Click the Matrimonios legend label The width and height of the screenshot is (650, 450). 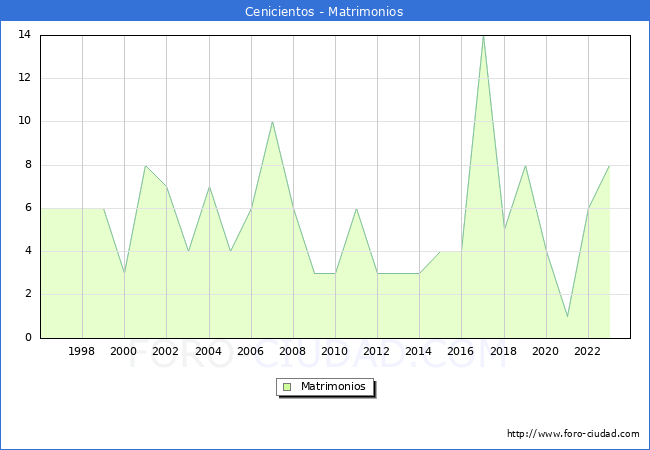(333, 386)
